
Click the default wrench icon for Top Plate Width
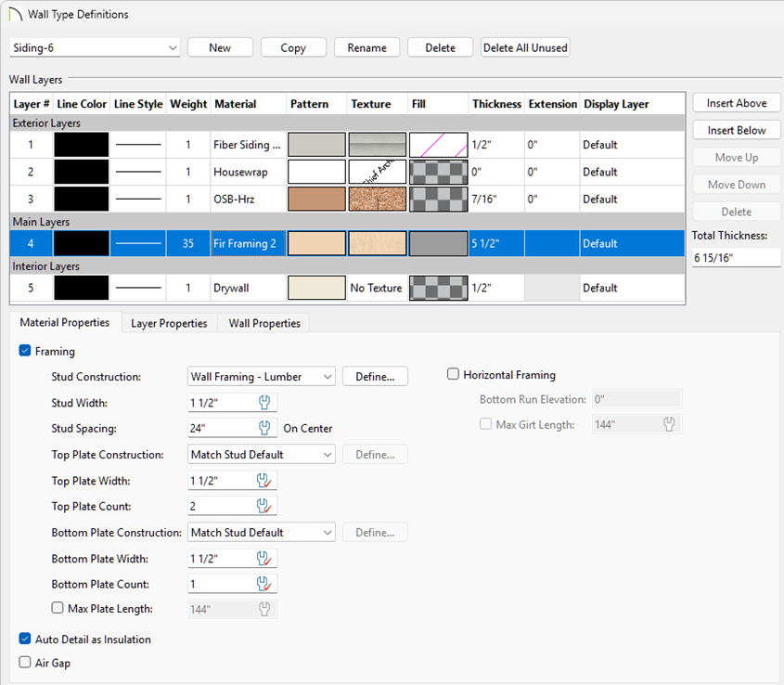click(x=264, y=481)
